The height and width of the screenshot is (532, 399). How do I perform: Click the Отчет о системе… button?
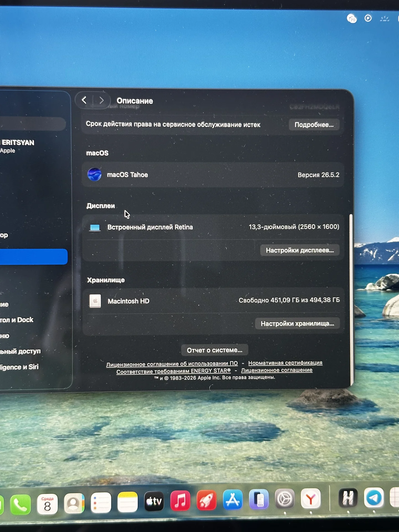(214, 350)
